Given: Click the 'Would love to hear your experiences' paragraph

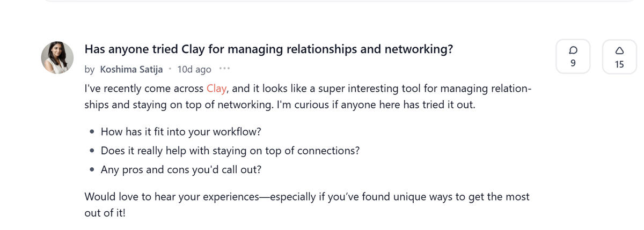Looking at the screenshot, I should coord(307,197).
